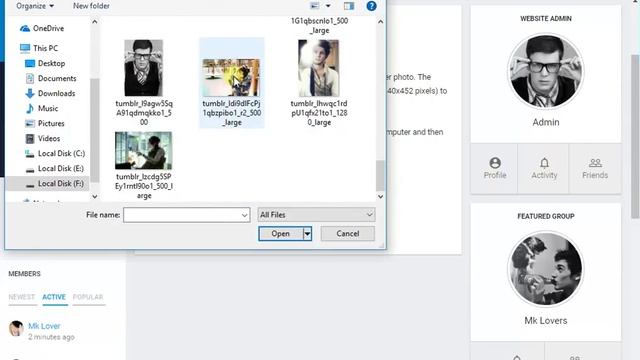Select tumblr_lzcdg5SP image thumbnail
Image resolution: width=640 pixels, height=360 pixels.
[x=143, y=150]
